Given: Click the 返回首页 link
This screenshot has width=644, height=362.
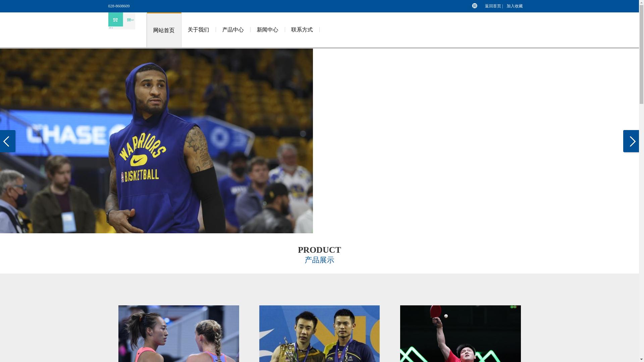Looking at the screenshot, I should 493,6.
